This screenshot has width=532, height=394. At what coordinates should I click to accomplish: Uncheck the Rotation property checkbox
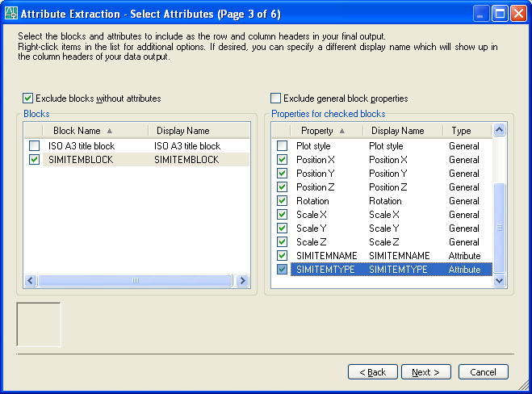click(282, 201)
